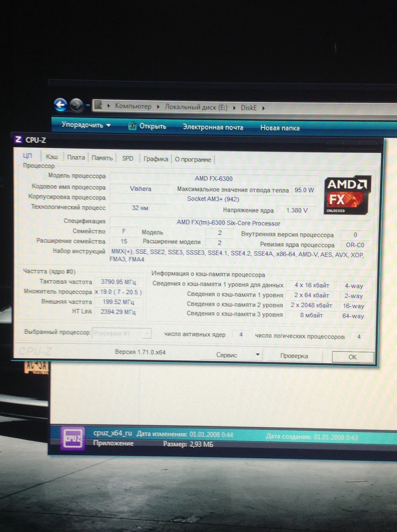Open the Графика tab
Viewport: 397px width, 532px height.
156,159
